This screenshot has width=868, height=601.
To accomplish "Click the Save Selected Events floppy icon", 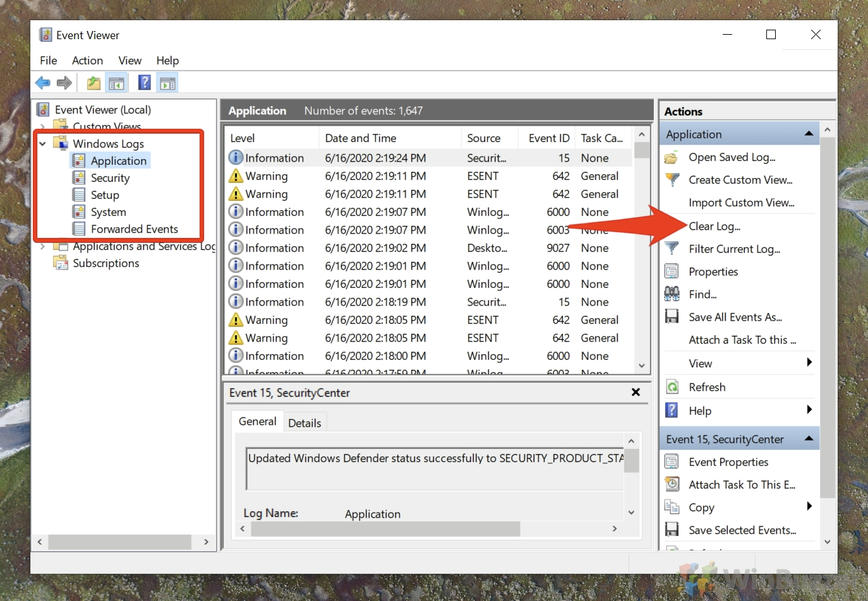I will pyautogui.click(x=672, y=529).
